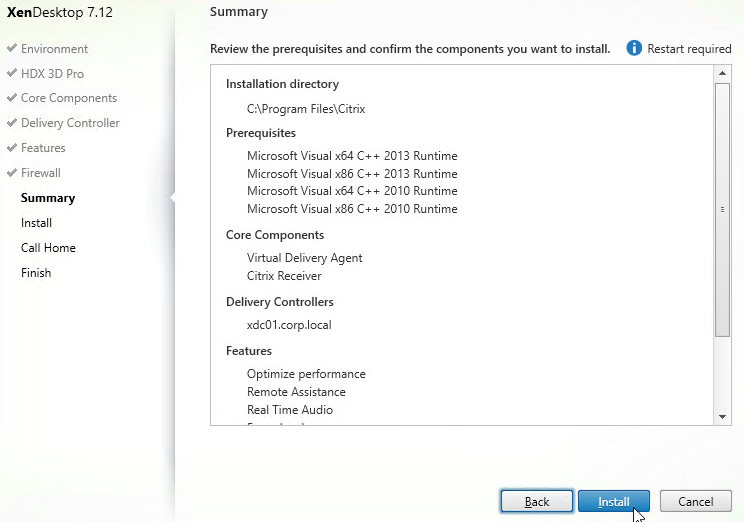Select Microsoft Visual x64 C++ 2013 Runtime

click(x=352, y=156)
